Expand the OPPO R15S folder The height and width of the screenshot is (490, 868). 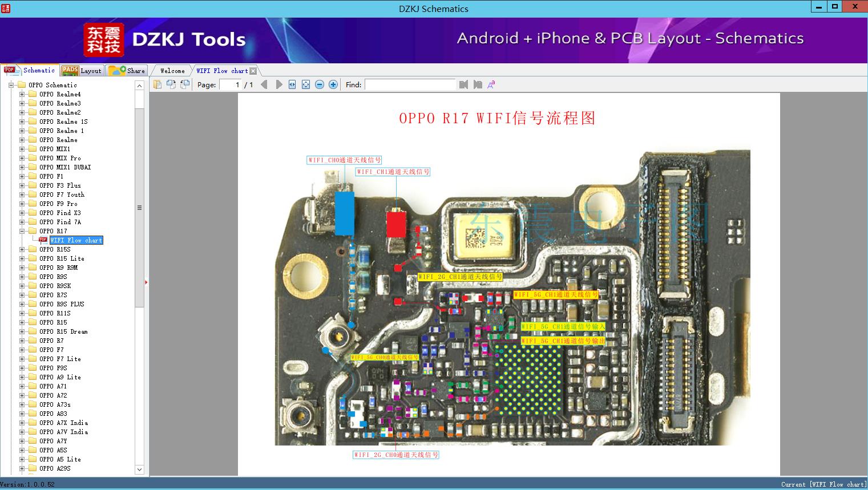(22, 249)
